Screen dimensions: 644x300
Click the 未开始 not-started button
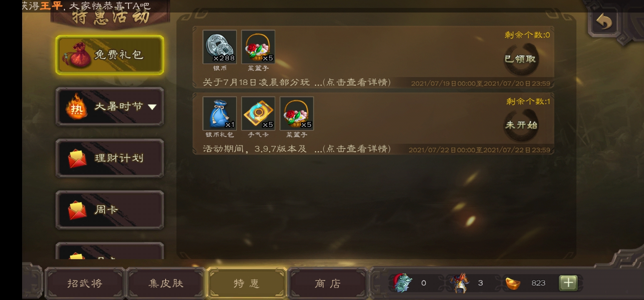tap(521, 125)
